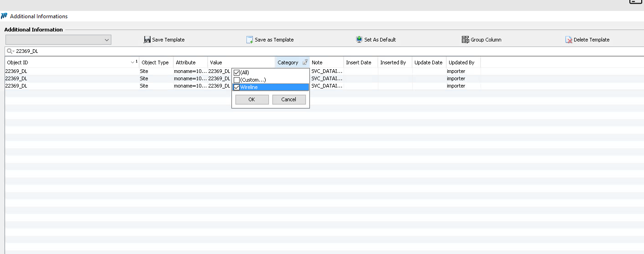
Task: Click the Set As Default monitor icon
Action: 359,40
